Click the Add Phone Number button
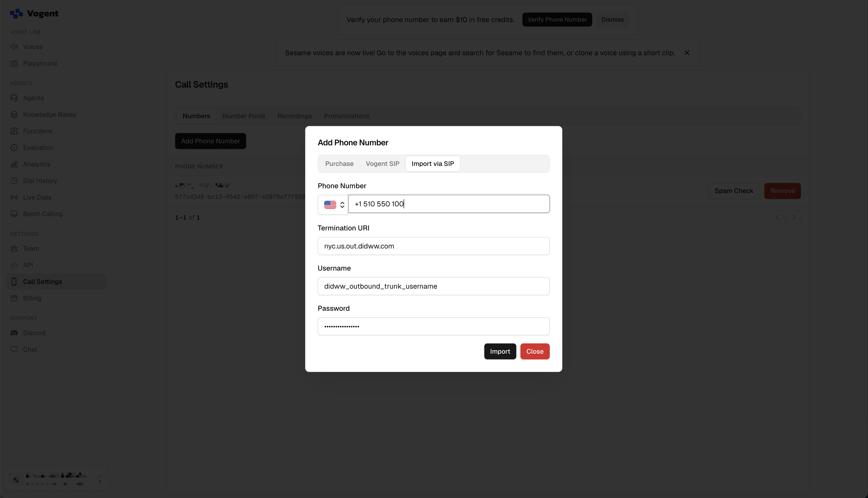The image size is (868, 498). [210, 141]
